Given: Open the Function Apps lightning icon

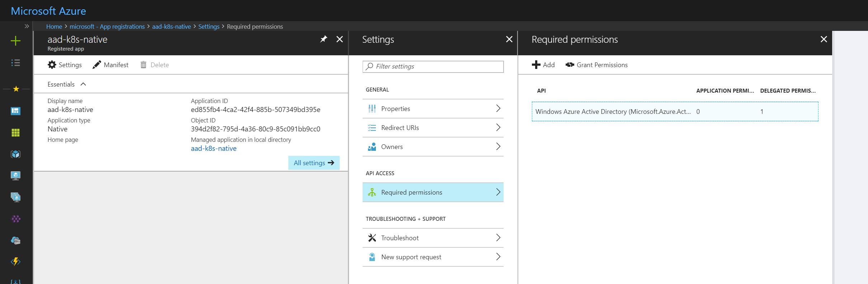Looking at the screenshot, I should click(x=15, y=261).
